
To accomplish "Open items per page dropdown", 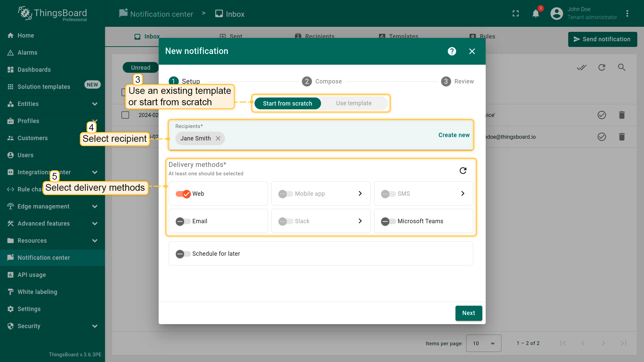I will [483, 343].
